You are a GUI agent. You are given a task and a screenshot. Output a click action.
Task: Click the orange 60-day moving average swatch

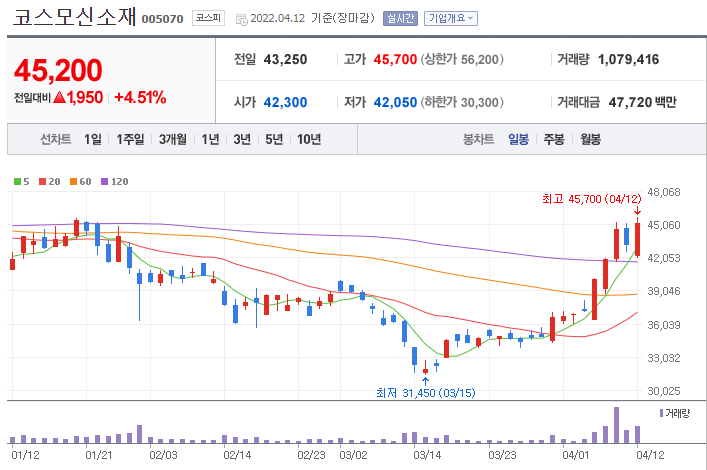click(x=73, y=182)
